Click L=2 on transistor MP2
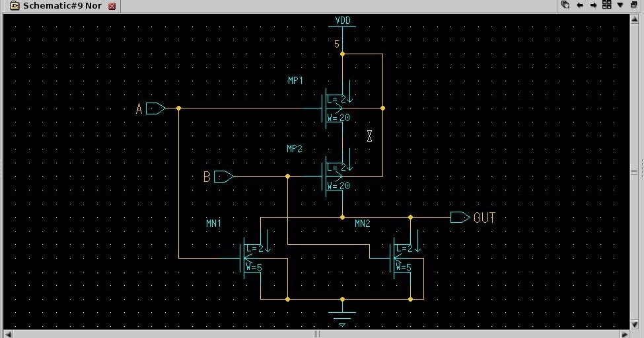Image resolution: width=644 pixels, height=338 pixels. click(337, 168)
